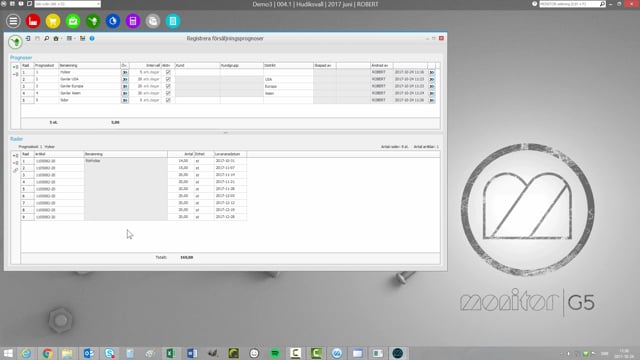
Task: Open Word from the taskbar
Action: point(191,353)
